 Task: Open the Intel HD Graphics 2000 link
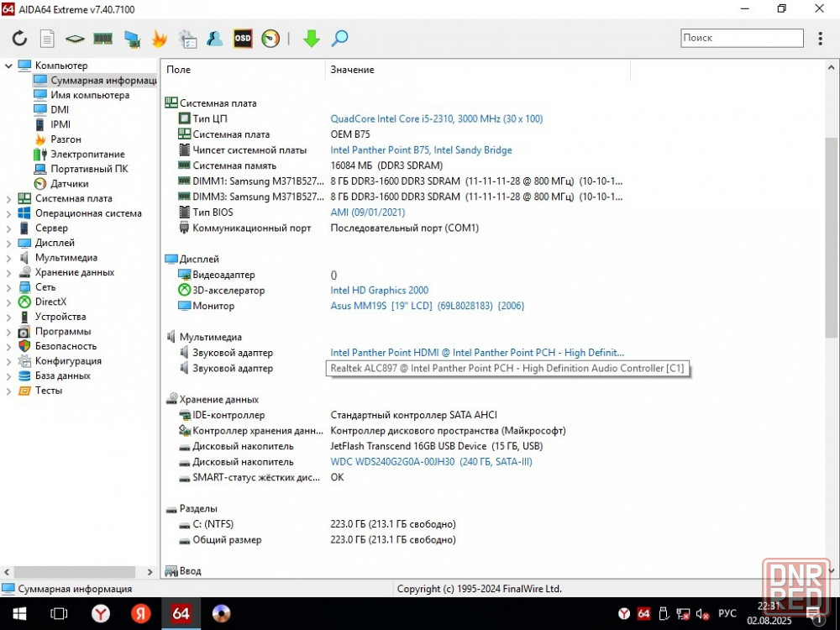click(380, 291)
